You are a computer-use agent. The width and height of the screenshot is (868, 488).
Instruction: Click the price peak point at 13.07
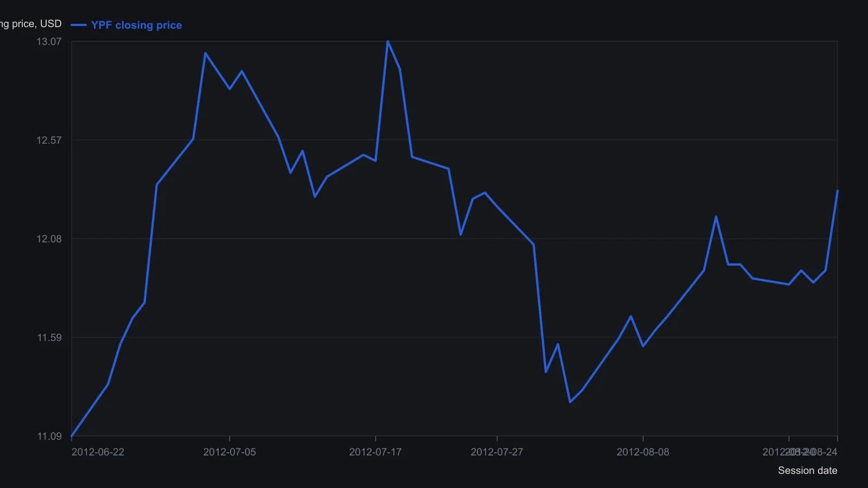[388, 41]
